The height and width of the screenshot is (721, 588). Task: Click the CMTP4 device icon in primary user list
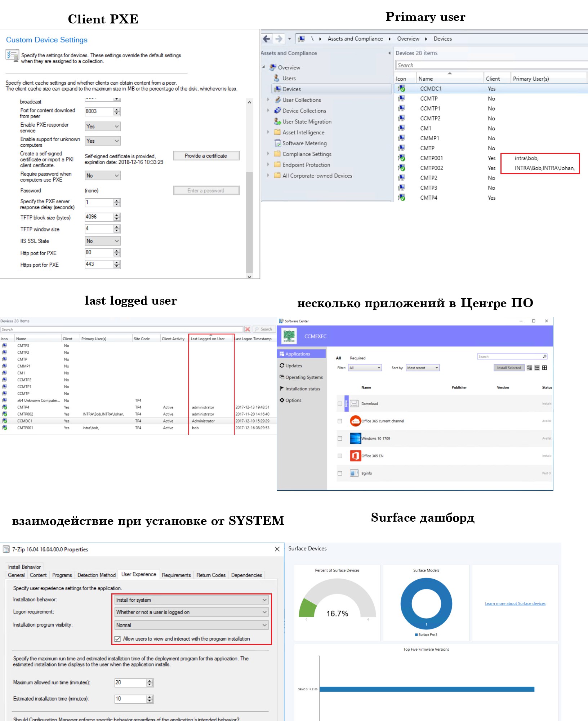(x=401, y=198)
